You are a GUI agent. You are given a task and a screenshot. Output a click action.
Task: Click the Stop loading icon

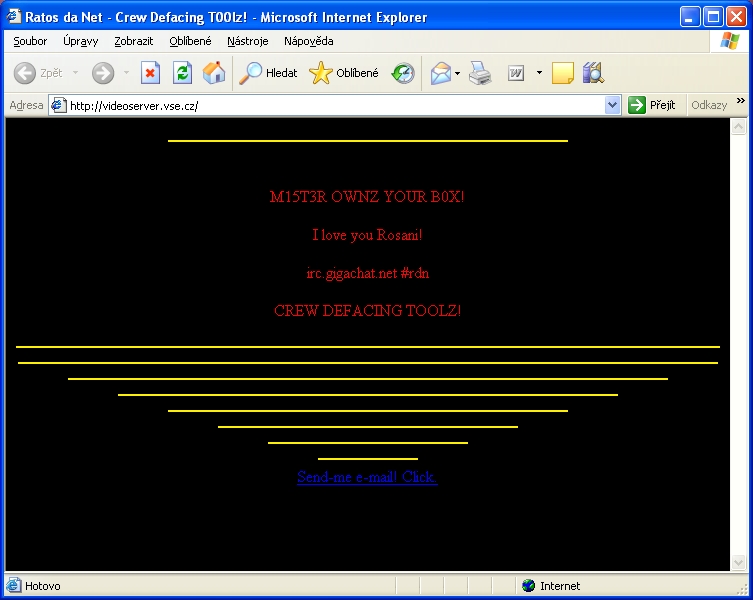(x=150, y=73)
